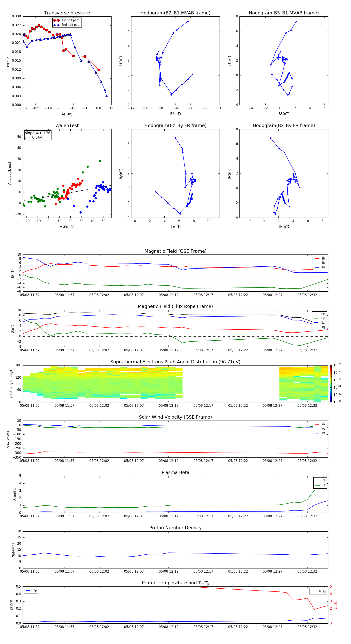Click the "Proton Temperature and Te/Tp" title
Screen dimensions: 351x644
coord(175,583)
